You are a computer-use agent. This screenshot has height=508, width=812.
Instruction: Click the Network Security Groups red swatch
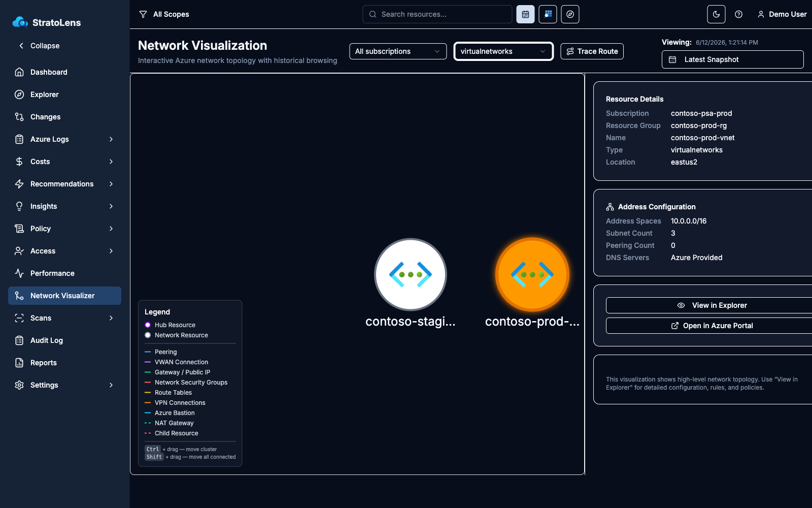coord(148,383)
